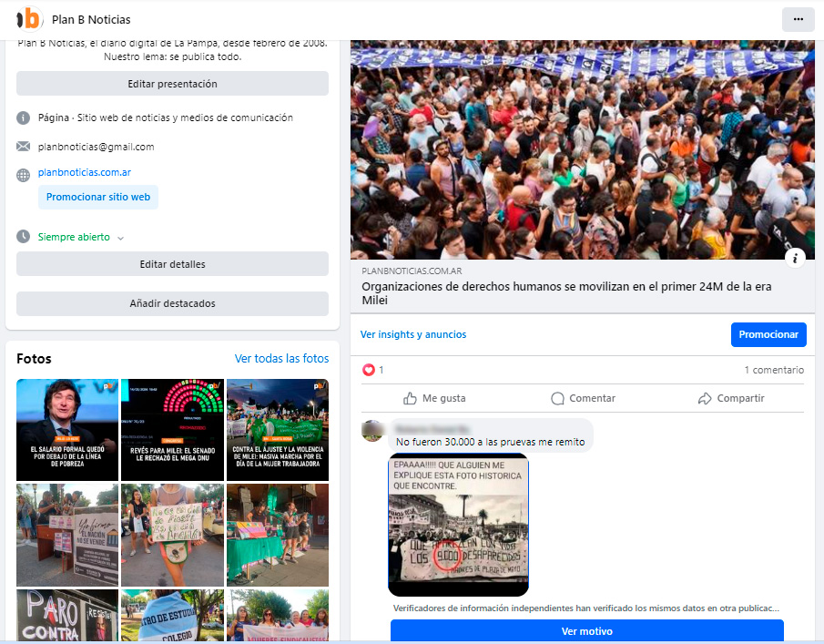Click the Verificadores de información notice
The width and height of the screenshot is (824, 644).
[x=586, y=608]
